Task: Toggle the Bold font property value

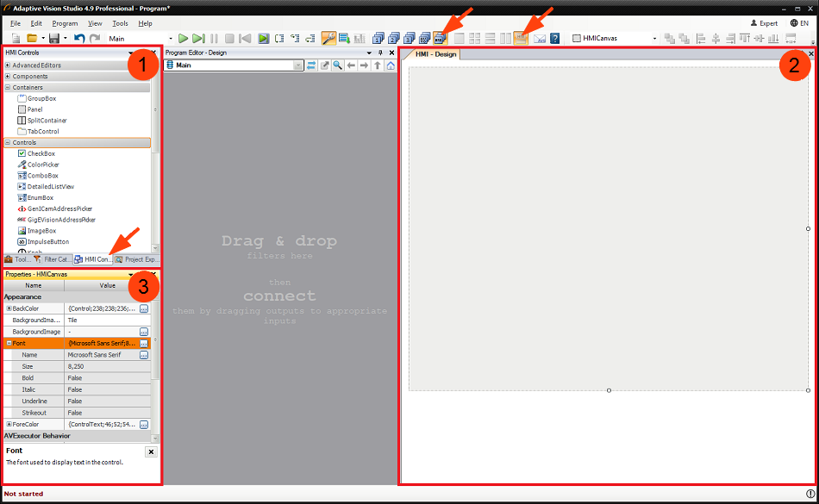Action: point(102,378)
